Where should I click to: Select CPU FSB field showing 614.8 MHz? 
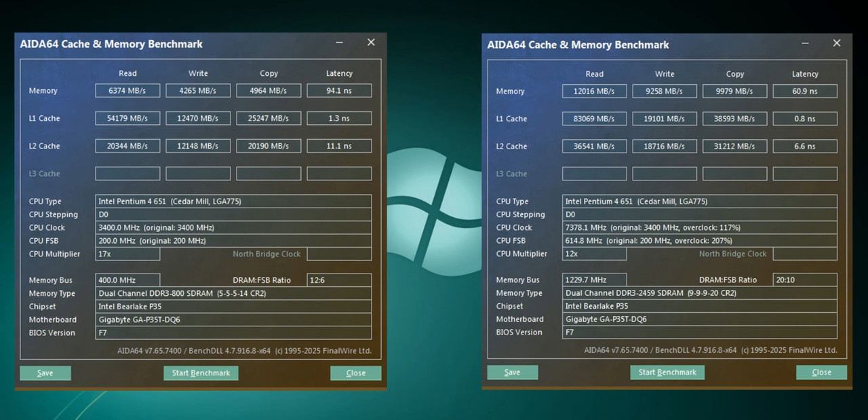click(x=700, y=240)
